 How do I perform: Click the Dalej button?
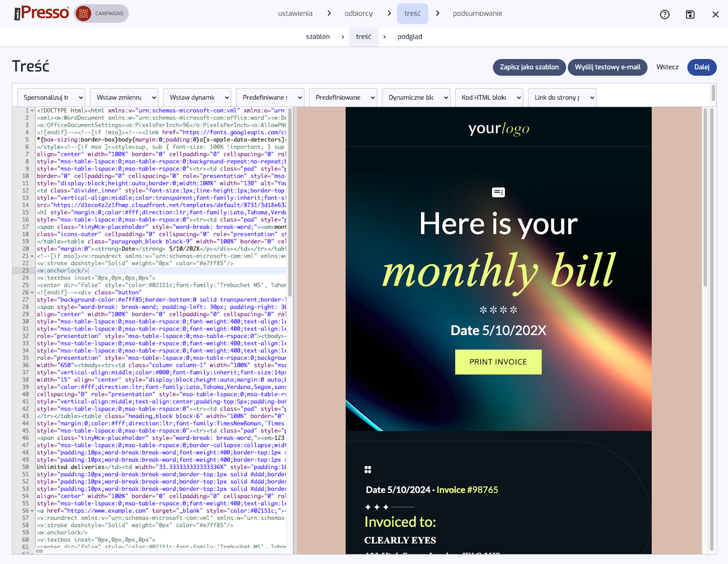pyautogui.click(x=702, y=67)
